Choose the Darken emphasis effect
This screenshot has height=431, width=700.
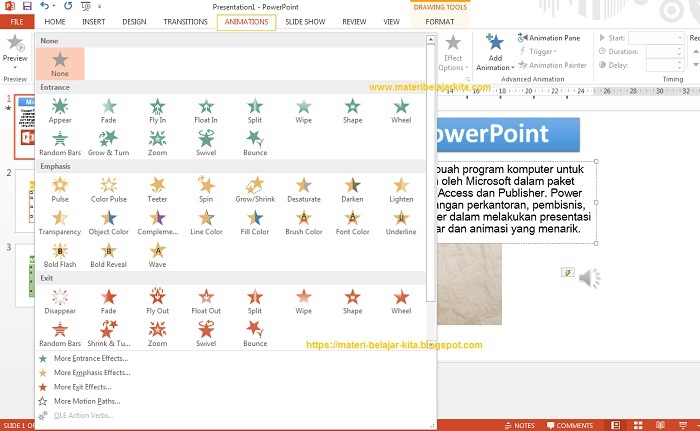(x=352, y=190)
